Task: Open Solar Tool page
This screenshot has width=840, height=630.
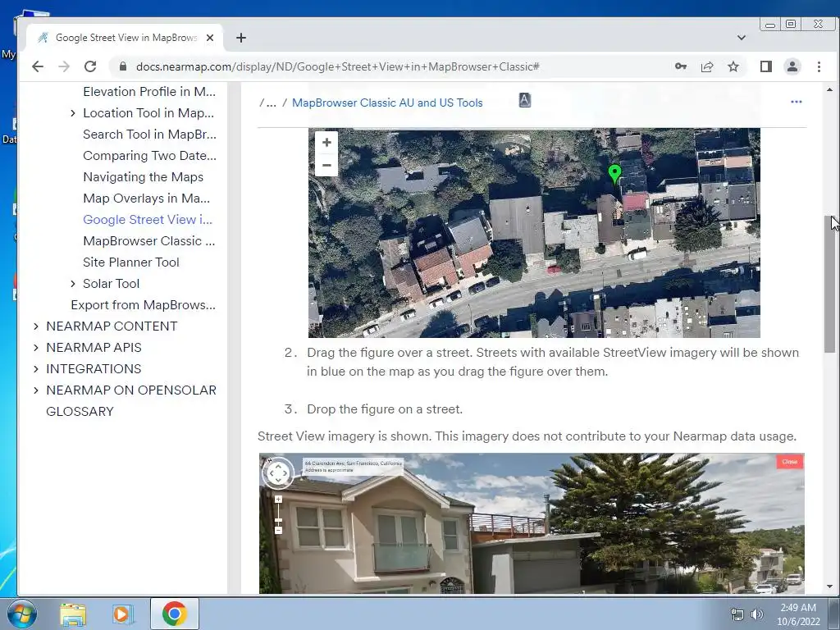Action: point(111,283)
